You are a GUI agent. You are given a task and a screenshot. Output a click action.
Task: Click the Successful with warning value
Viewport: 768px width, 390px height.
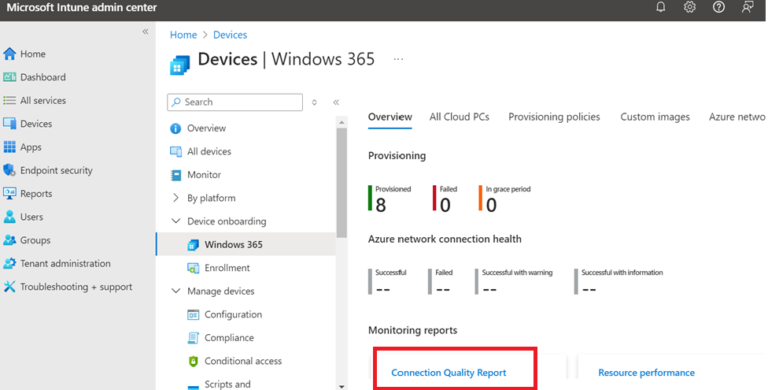click(490, 290)
